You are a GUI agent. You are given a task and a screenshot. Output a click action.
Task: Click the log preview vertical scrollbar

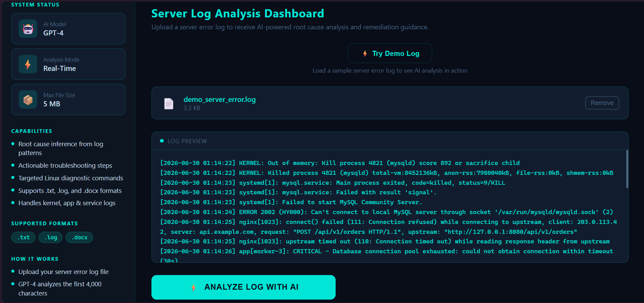(627, 169)
